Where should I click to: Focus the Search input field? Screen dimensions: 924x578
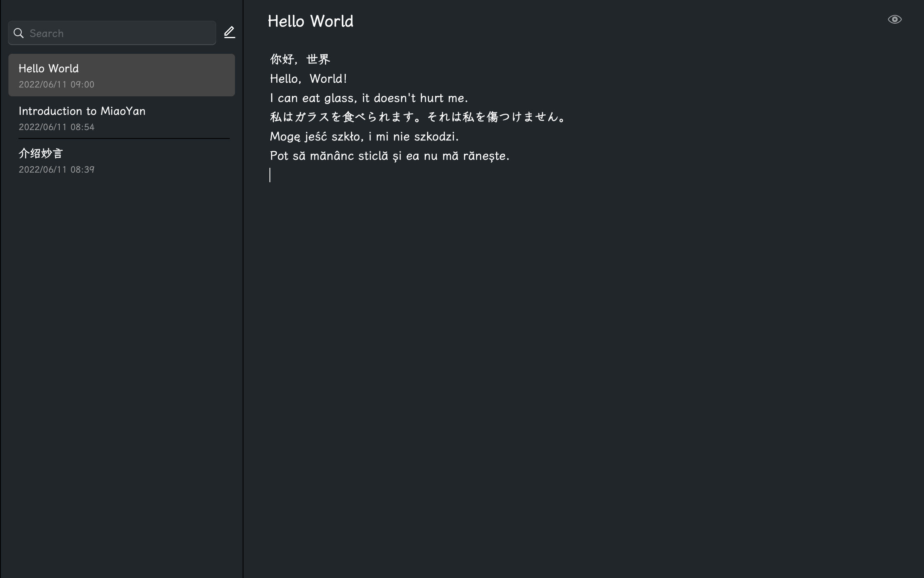coord(112,33)
